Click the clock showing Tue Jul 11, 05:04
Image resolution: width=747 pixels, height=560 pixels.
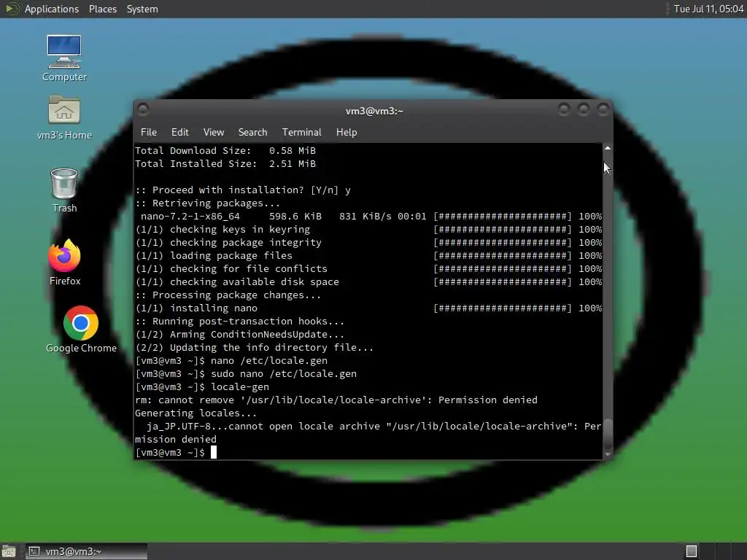pyautogui.click(x=708, y=9)
